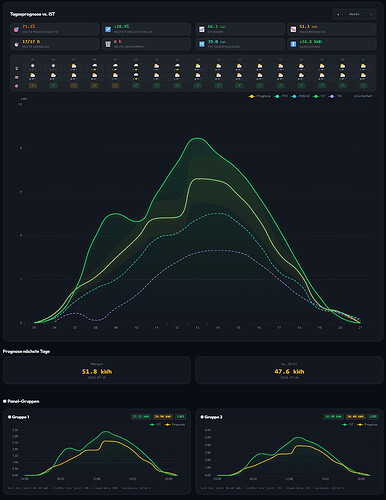Click the icon beside 51.3 kWh Tagesprognose

[293, 29]
